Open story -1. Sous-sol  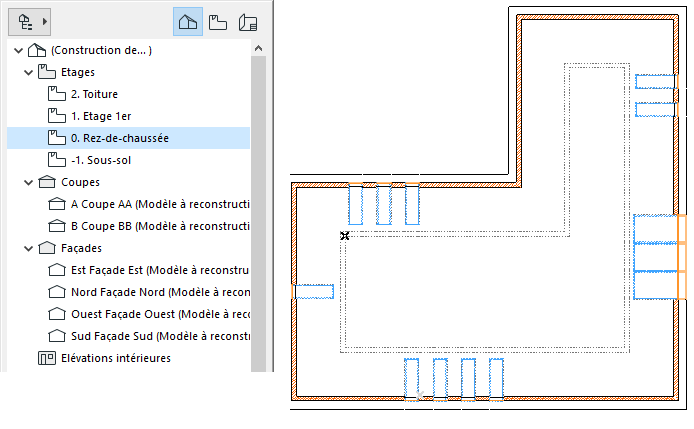[x=101, y=160]
